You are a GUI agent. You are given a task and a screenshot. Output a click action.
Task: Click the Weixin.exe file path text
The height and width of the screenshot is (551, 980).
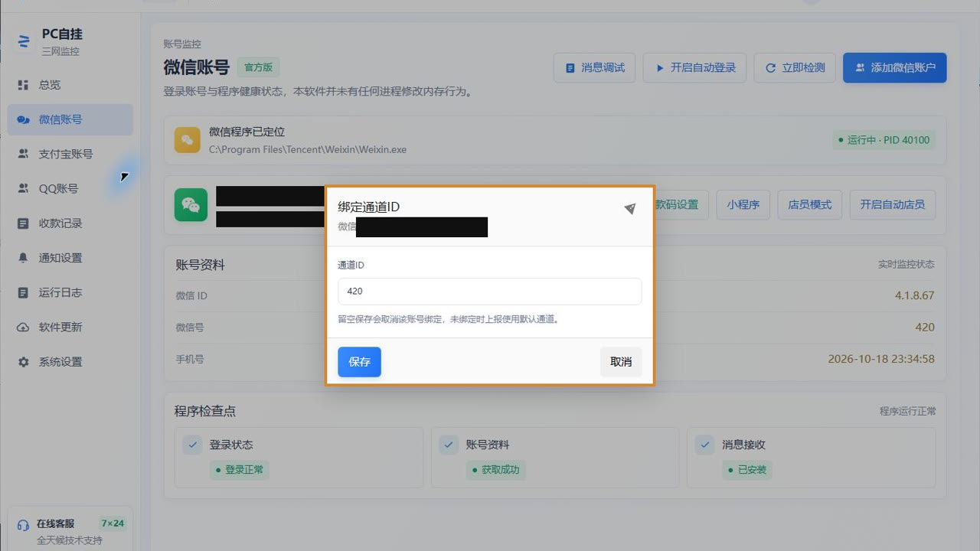coord(308,149)
